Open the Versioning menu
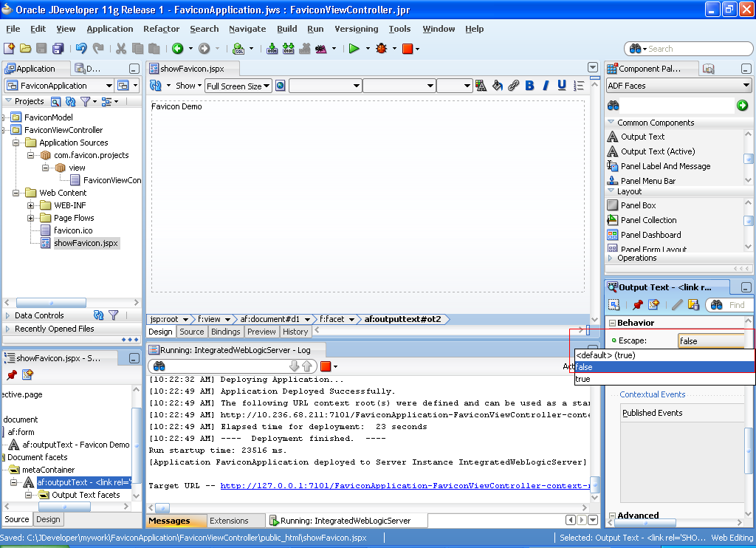 (357, 29)
